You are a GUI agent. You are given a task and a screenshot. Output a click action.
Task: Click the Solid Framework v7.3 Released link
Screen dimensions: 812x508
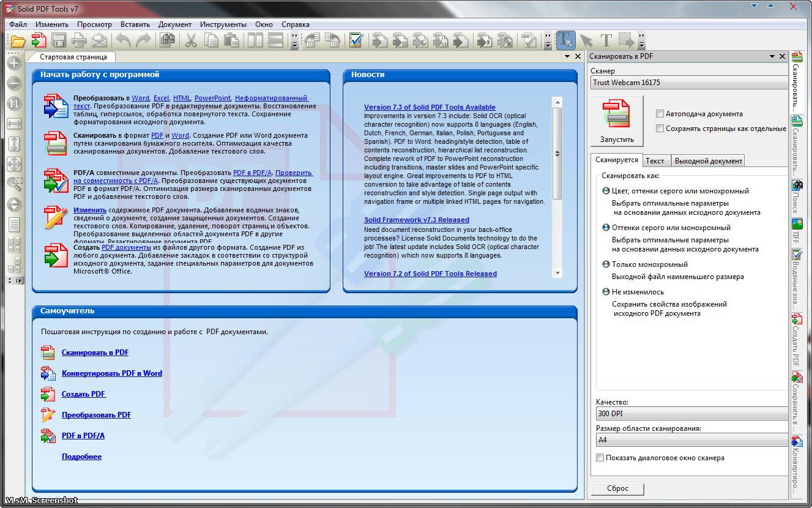click(417, 220)
